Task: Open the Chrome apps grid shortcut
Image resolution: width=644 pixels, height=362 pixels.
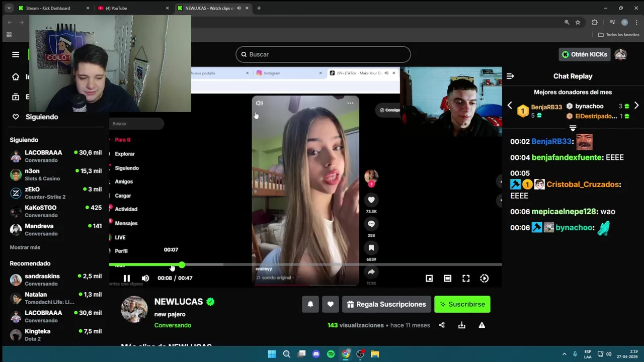Action: [x=9, y=35]
